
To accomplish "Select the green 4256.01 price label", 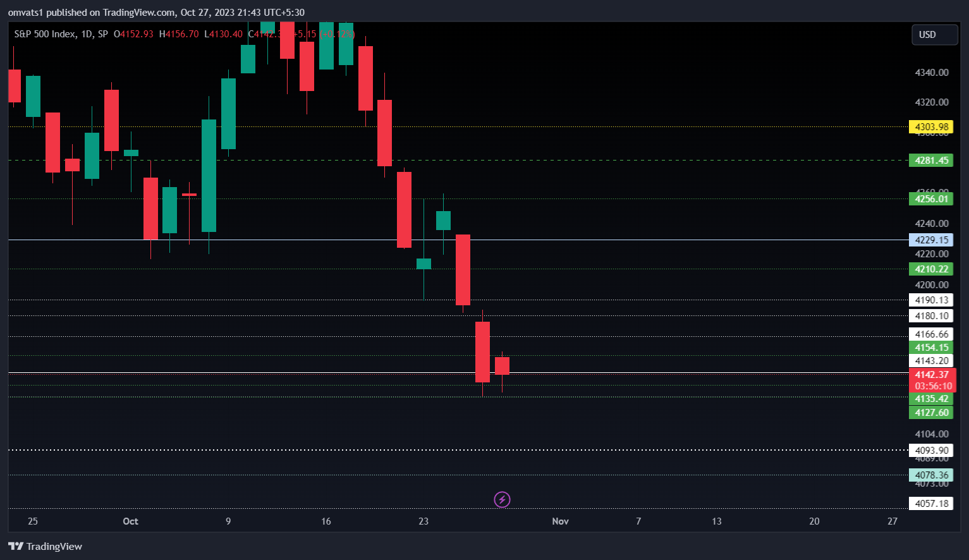I will coord(930,199).
